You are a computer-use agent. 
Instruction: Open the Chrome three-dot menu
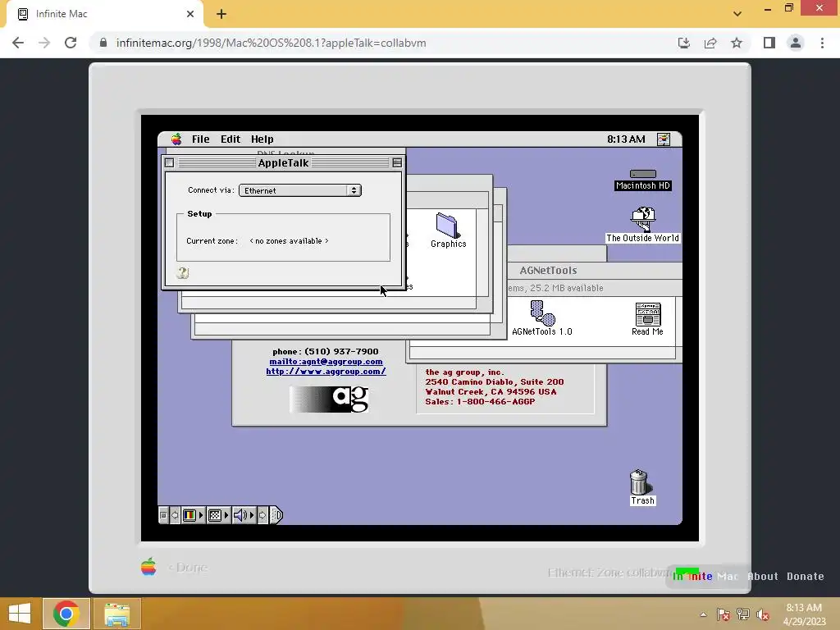pos(822,43)
